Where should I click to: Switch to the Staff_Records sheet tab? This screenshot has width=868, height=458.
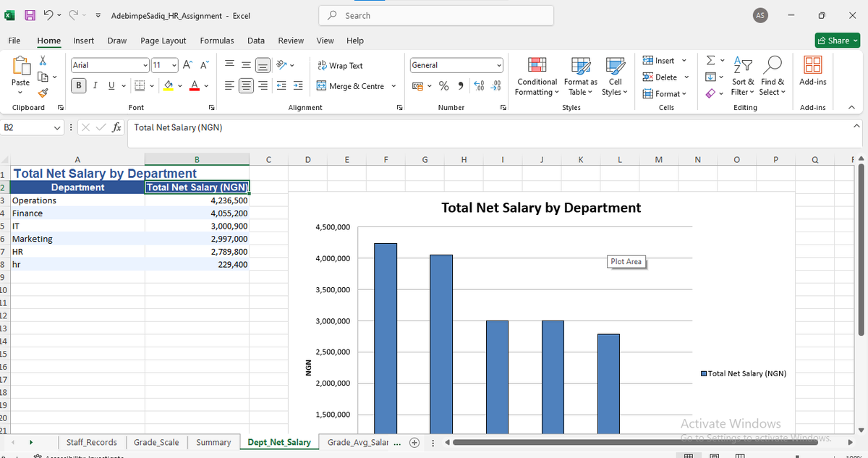point(92,442)
